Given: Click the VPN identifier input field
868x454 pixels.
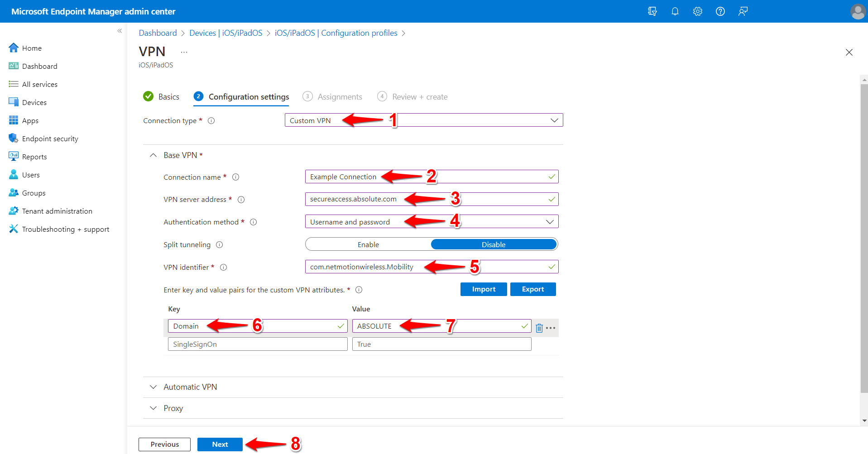Looking at the screenshot, I should [432, 267].
